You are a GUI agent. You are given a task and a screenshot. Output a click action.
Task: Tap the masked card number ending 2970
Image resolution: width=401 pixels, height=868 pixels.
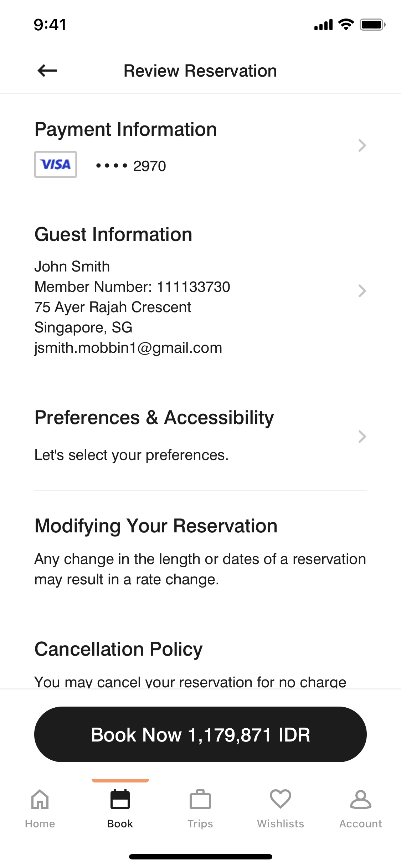coord(131,166)
